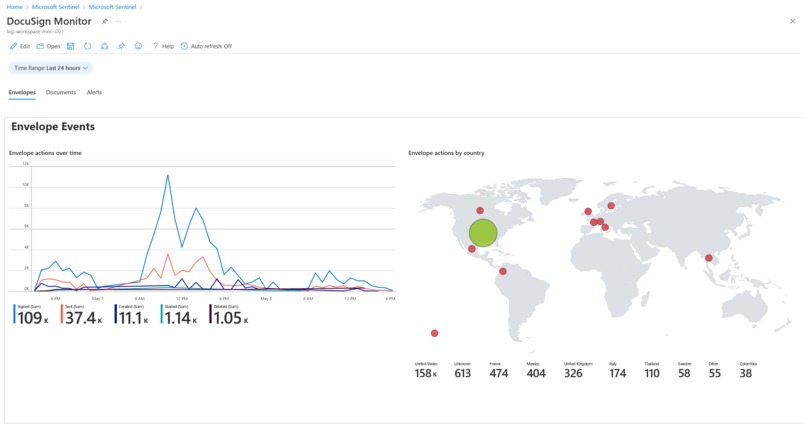Close the DocuSign Monitor blade
This screenshot has height=433, width=806.
[x=792, y=21]
